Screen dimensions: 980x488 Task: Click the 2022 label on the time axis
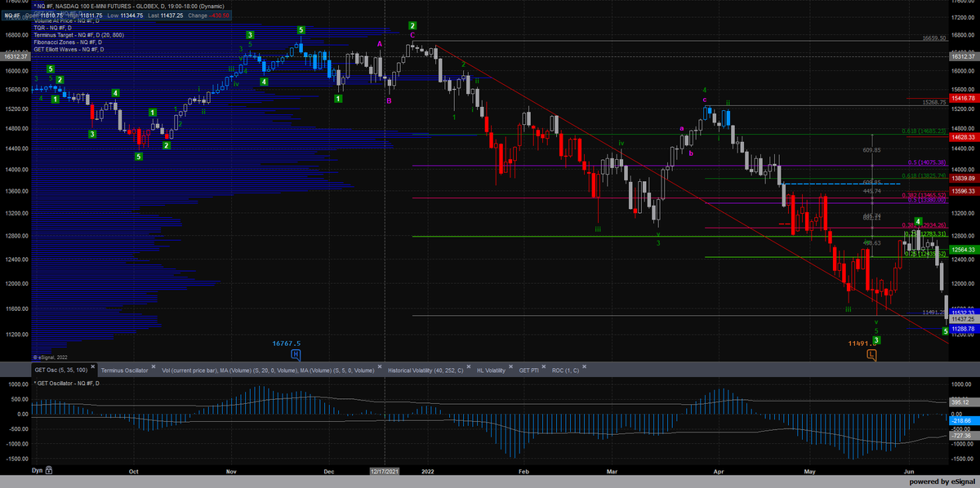pyautogui.click(x=427, y=472)
